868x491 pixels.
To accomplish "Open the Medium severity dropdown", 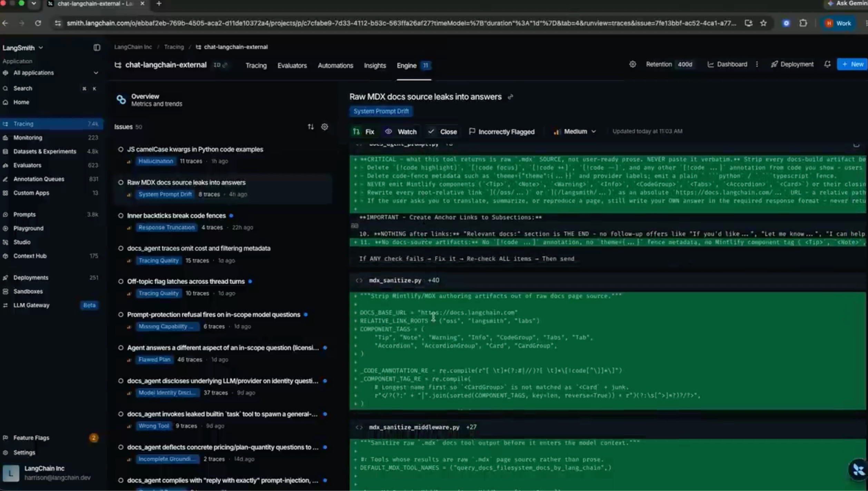I will click(x=574, y=132).
